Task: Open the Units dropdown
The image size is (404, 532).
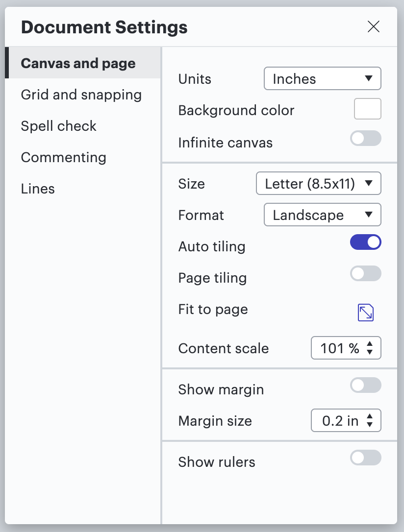Action: 322,79
